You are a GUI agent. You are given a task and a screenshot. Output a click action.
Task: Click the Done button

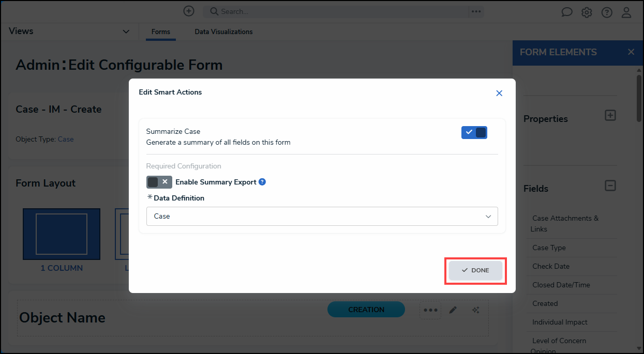tap(476, 270)
